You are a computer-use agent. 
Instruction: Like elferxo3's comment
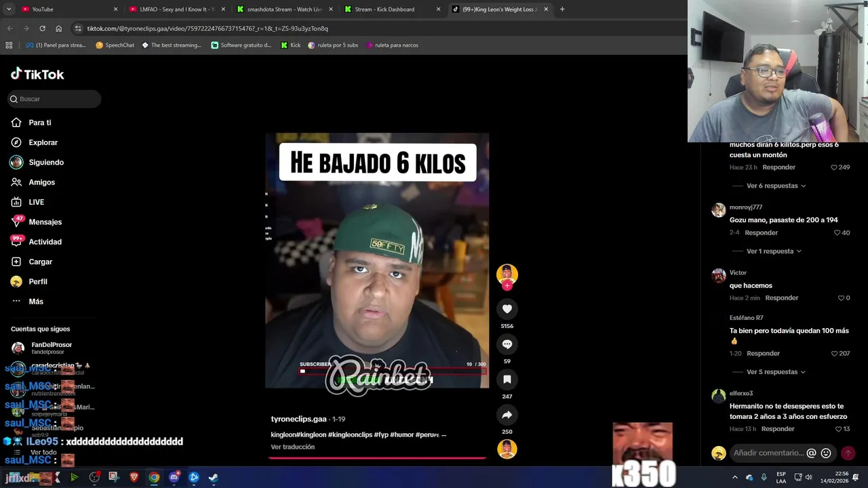click(838, 429)
